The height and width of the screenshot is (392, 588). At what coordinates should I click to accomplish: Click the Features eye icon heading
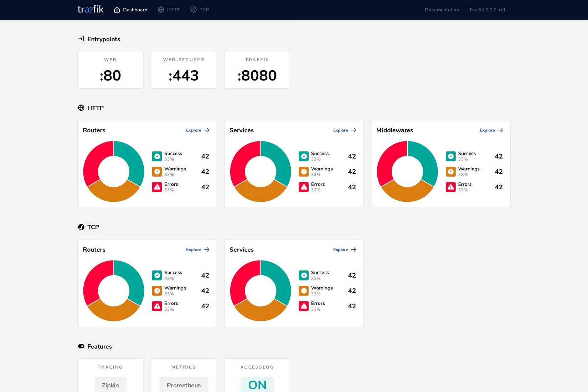click(x=81, y=346)
